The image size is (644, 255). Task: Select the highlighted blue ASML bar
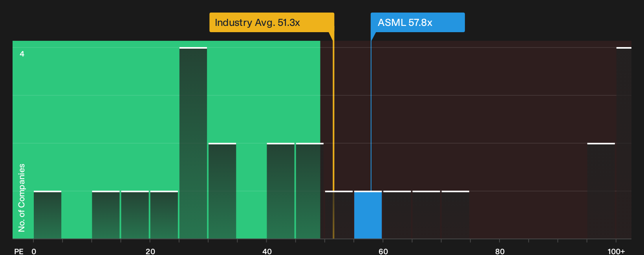click(368, 215)
